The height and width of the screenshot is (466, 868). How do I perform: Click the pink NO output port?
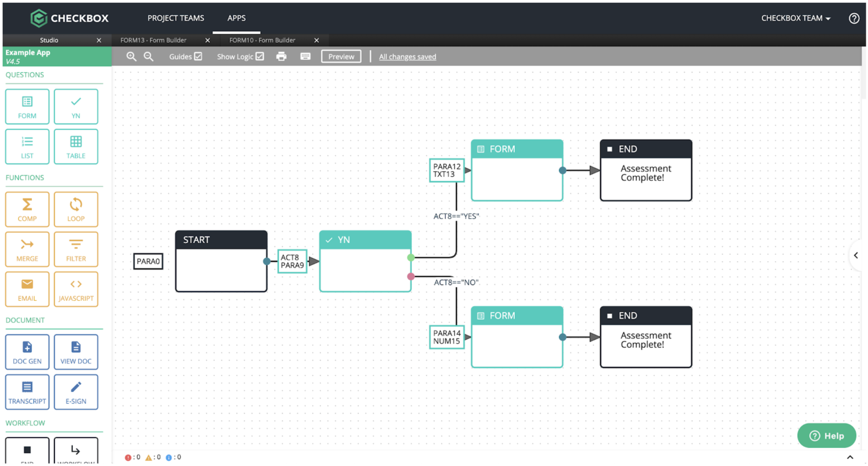[411, 276]
